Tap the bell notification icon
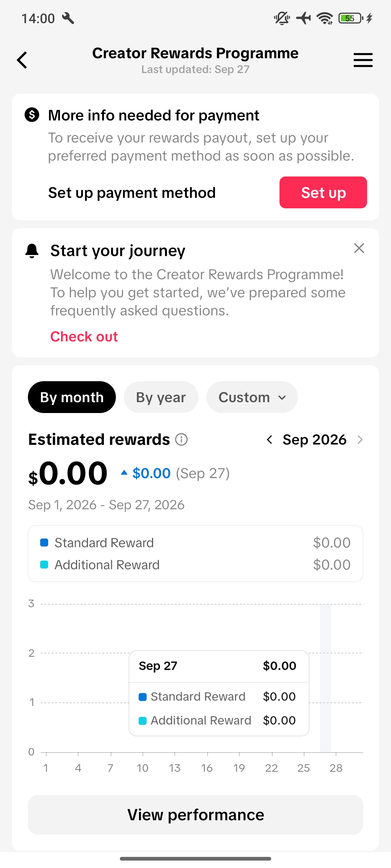391x868 pixels. (x=32, y=251)
